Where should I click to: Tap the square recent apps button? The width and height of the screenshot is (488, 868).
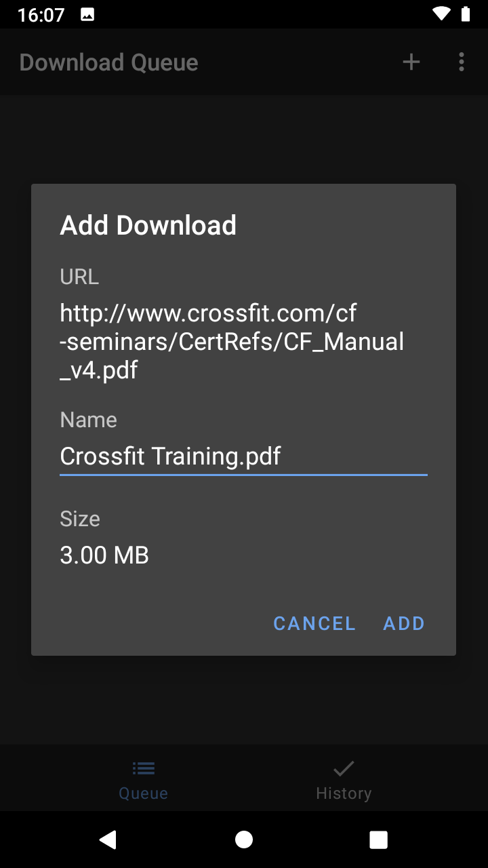tap(379, 840)
